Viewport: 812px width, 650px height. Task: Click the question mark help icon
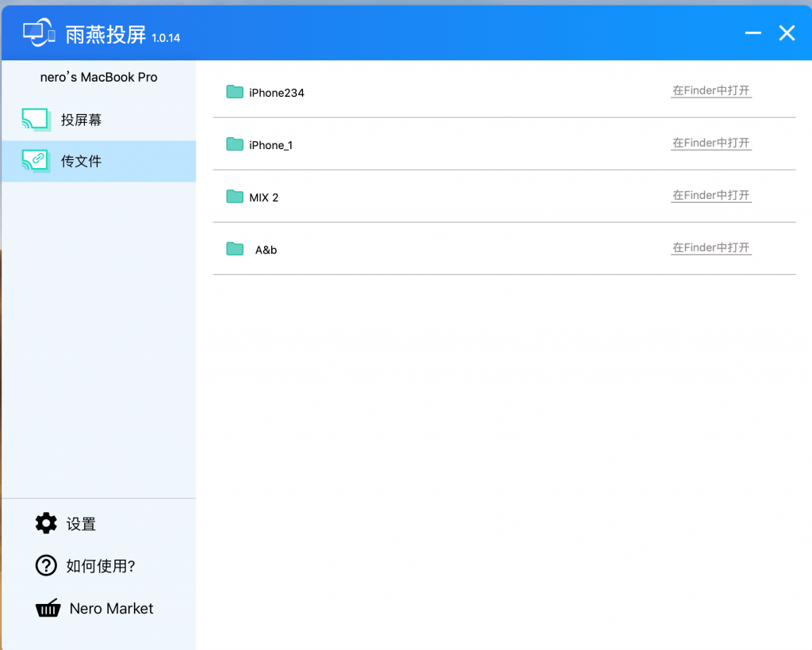pyautogui.click(x=47, y=565)
